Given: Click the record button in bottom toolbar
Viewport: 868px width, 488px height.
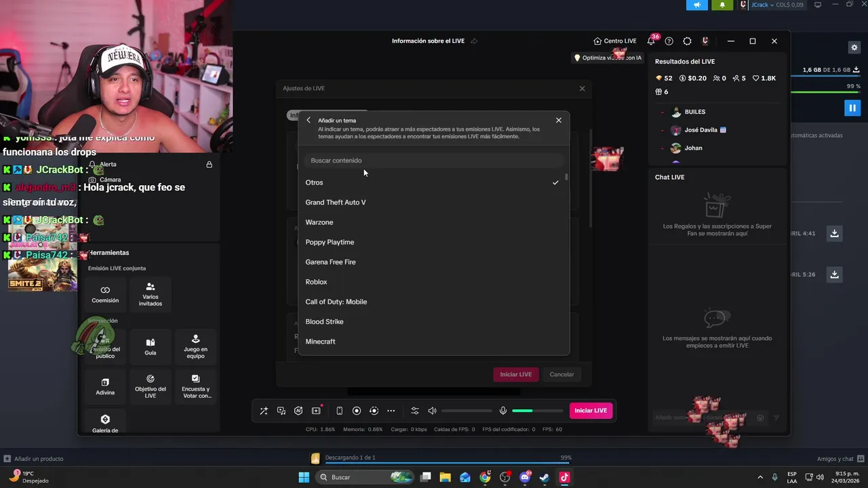Looking at the screenshot, I should pyautogui.click(x=357, y=411).
